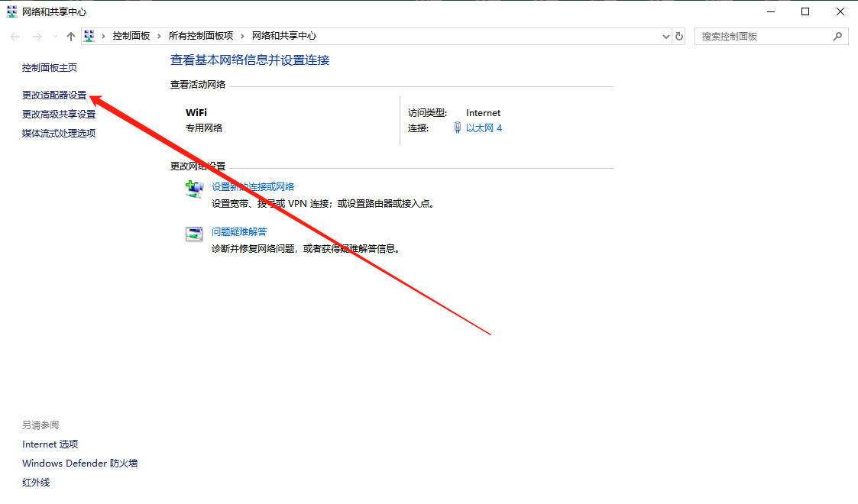Open 更改高级共享设置 link
Image resolution: width=858 pixels, height=504 pixels.
(x=59, y=115)
